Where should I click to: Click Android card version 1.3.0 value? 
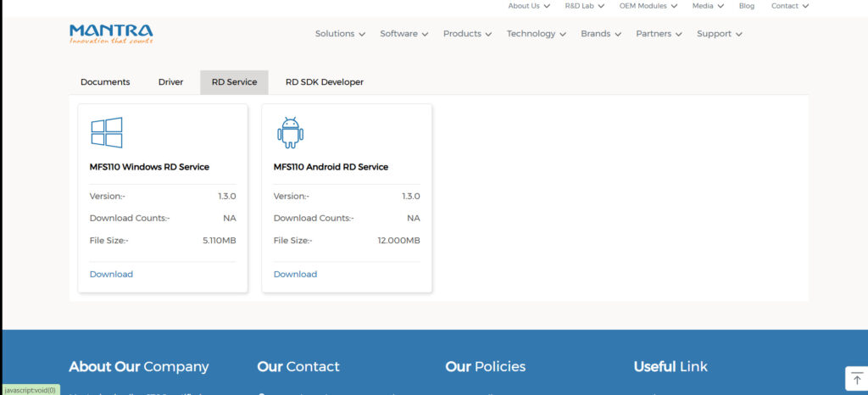click(x=411, y=197)
